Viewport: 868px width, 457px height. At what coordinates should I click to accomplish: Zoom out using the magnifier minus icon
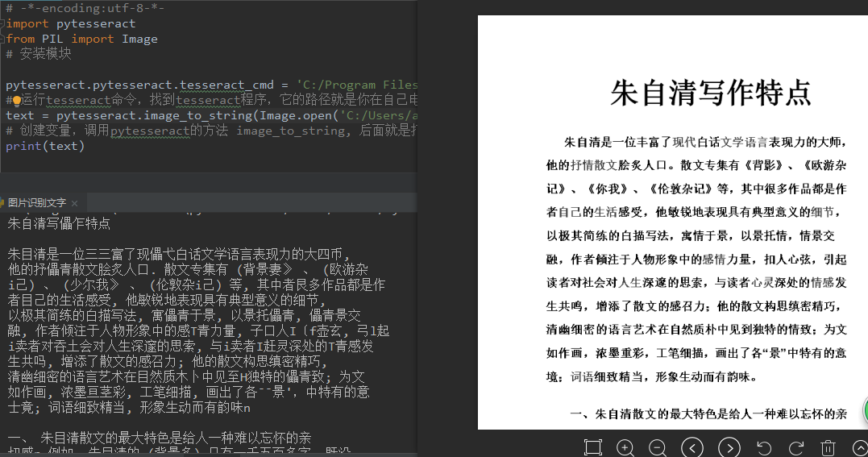[x=658, y=447]
